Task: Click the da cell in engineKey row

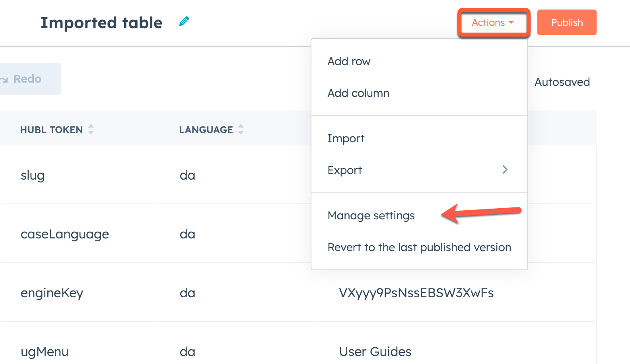Action: click(x=239, y=292)
